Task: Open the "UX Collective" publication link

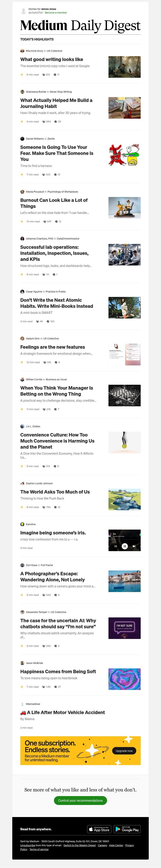Action: (x=55, y=51)
